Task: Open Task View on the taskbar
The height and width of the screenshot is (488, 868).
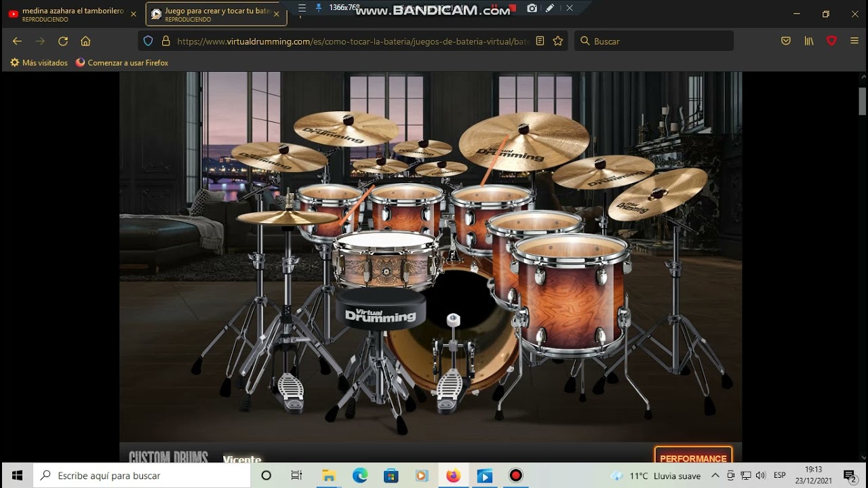Action: [x=296, y=476]
